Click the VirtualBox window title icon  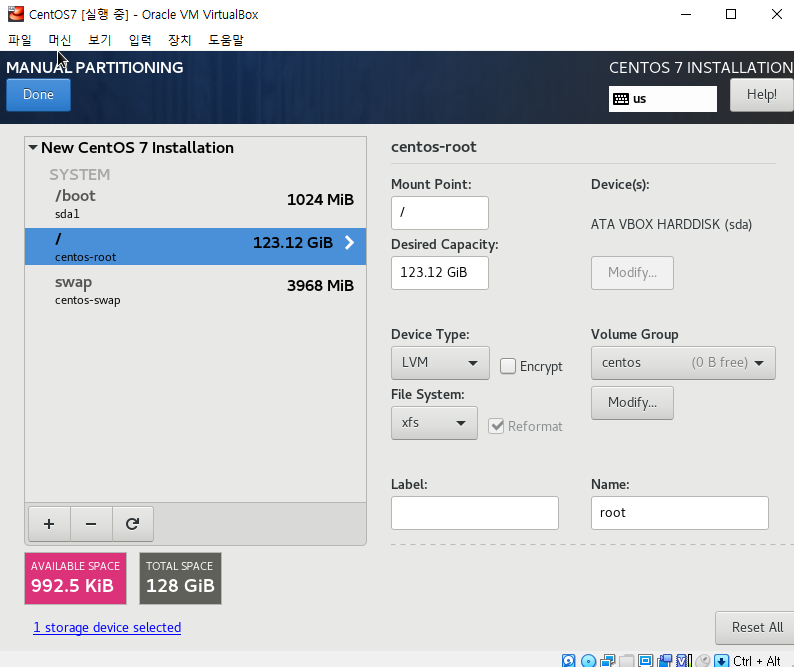pos(16,14)
